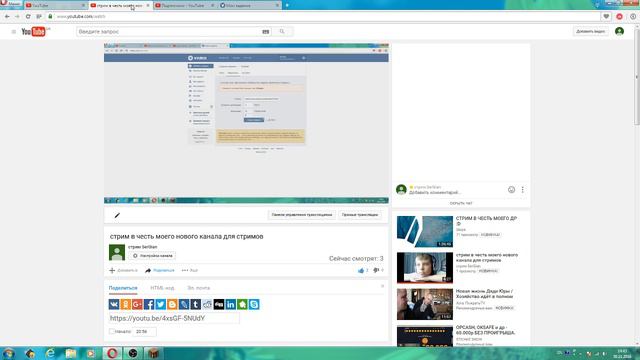
Task: Switch to the 'Эл. почта' tab
Action: pos(198,288)
